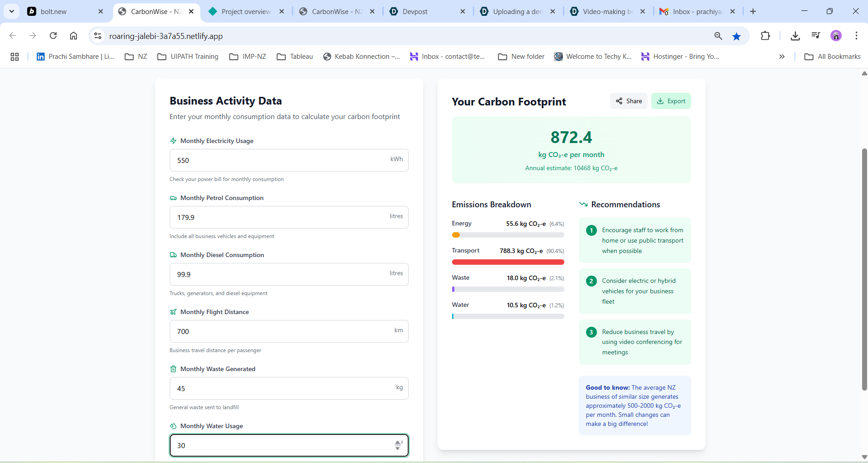
Task: Bookmark this page with star icon
Action: pyautogui.click(x=737, y=36)
